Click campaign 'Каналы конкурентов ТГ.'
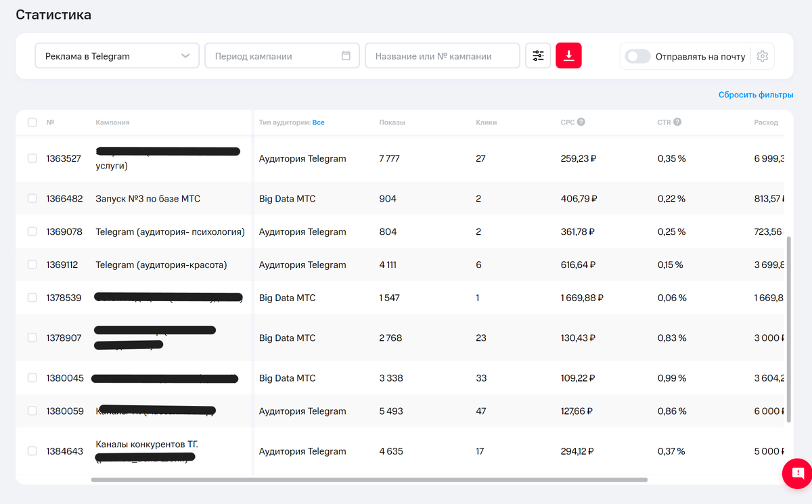 pyautogui.click(x=147, y=444)
